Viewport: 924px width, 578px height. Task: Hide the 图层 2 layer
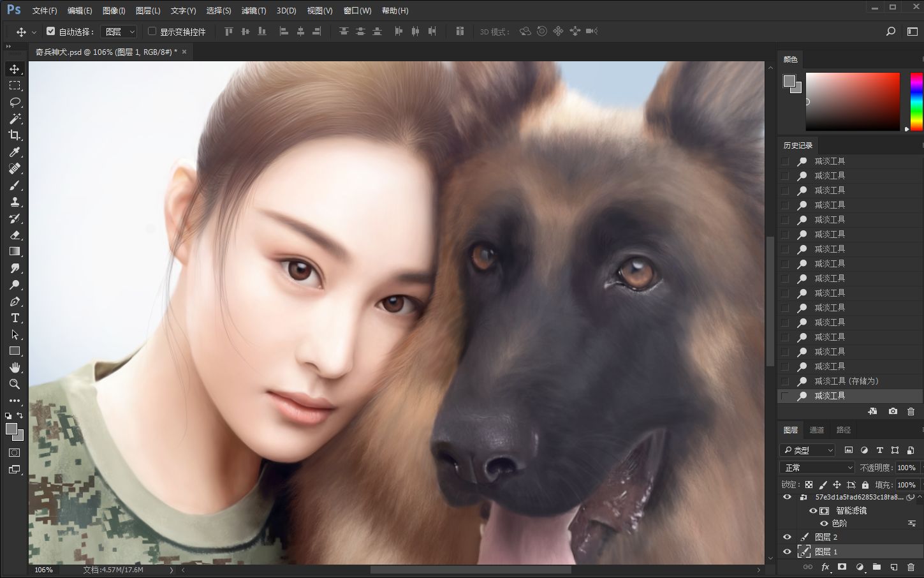click(787, 537)
